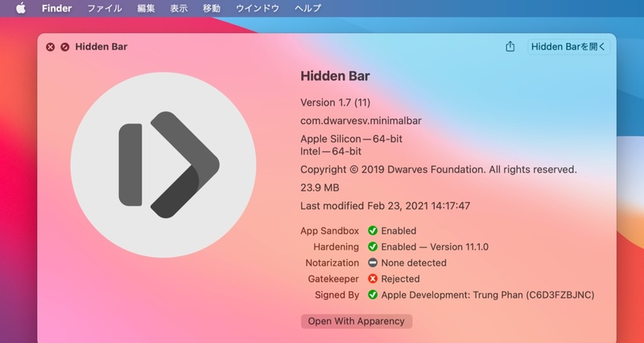This screenshot has width=644, height=343.
Task: Click the green check icon next to App Sandbox
Action: pyautogui.click(x=373, y=231)
